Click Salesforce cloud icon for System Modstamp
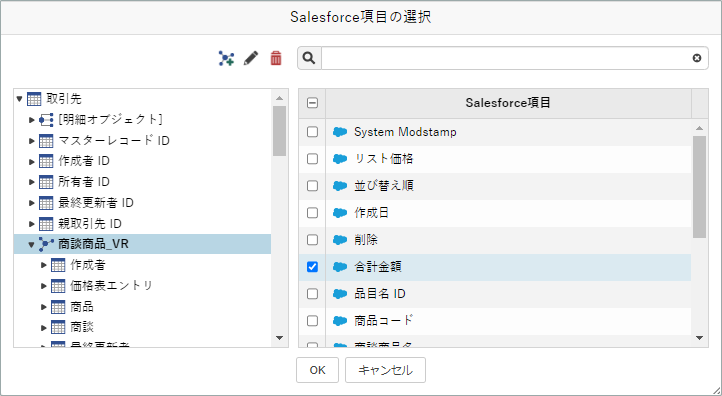This screenshot has height=396, width=722. point(340,132)
